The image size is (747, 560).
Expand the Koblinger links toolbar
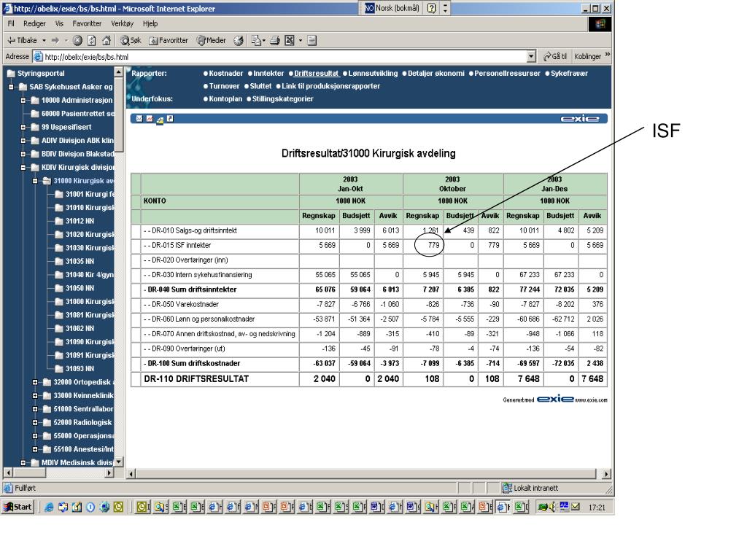[608, 55]
